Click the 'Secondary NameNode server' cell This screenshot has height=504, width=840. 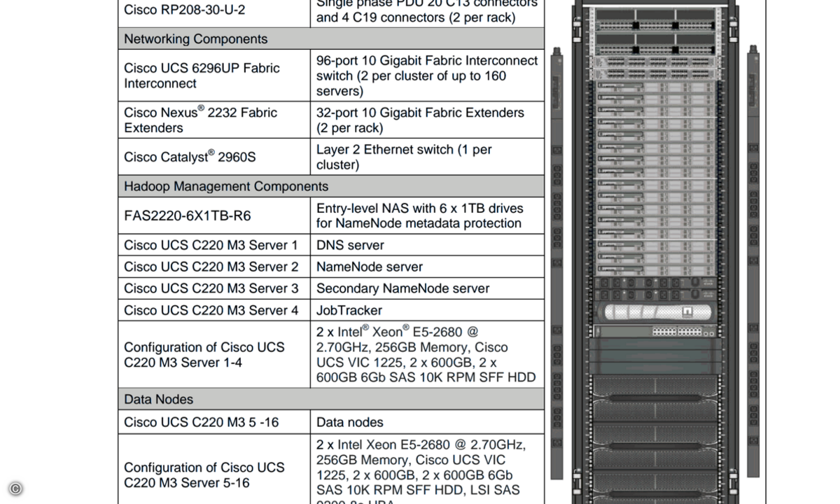click(427, 288)
